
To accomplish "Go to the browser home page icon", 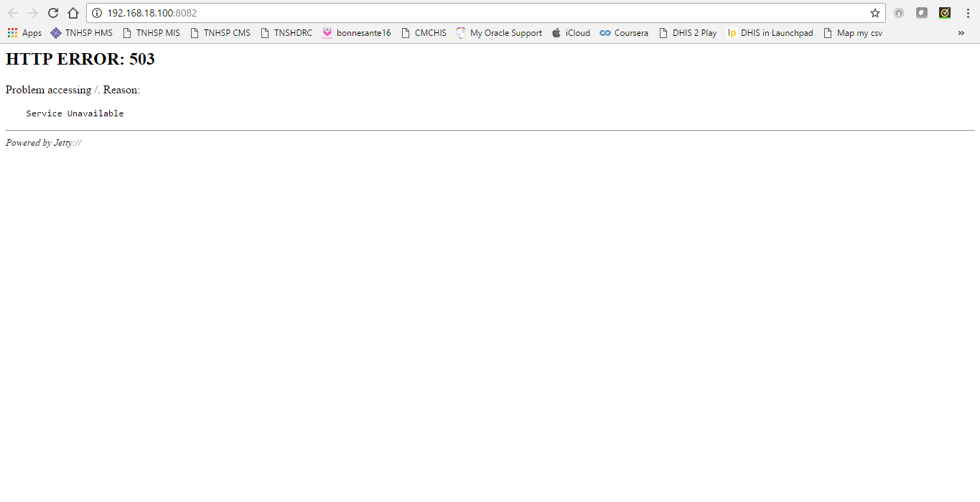I will 73,13.
